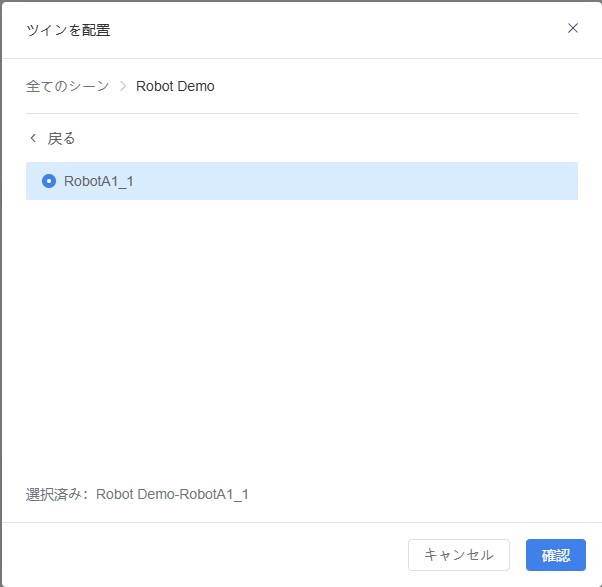
Task: Click the Robot Demo-RobotA1_1 selected value text
Action: 172,494
